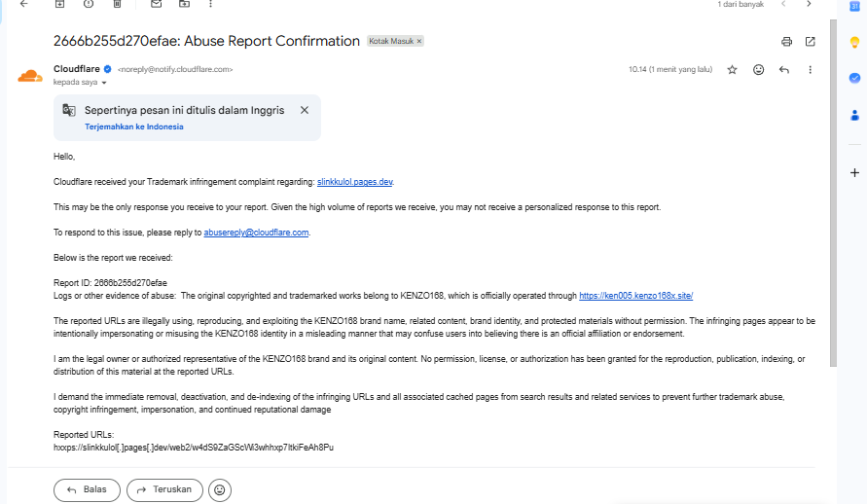Click the reported URL hxxps://slinkkulol text
The image size is (867, 504).
[194, 448]
